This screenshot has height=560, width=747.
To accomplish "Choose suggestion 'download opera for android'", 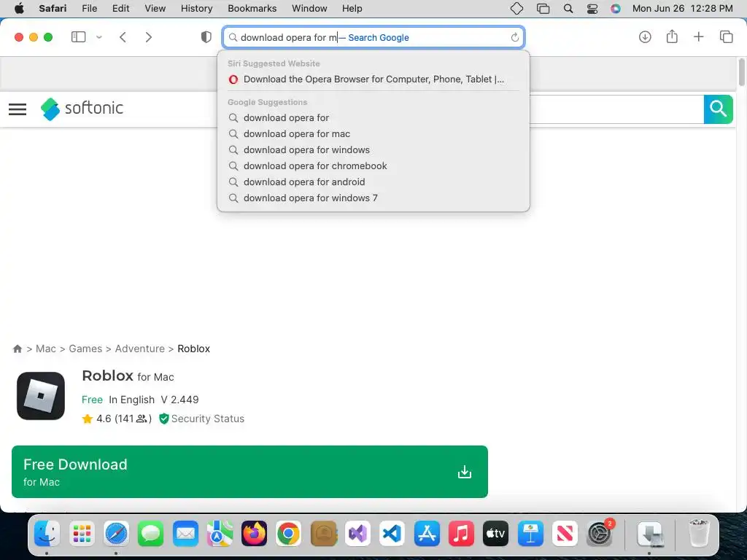I will coord(373,182).
